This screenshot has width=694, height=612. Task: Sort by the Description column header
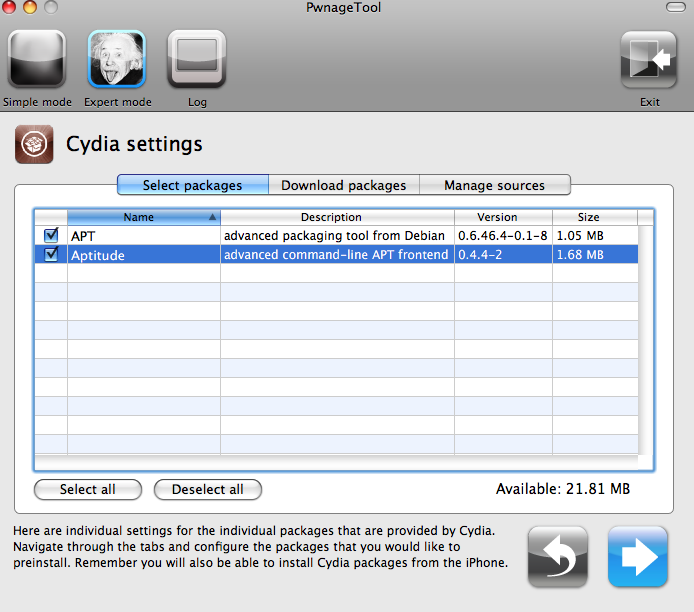(x=337, y=217)
